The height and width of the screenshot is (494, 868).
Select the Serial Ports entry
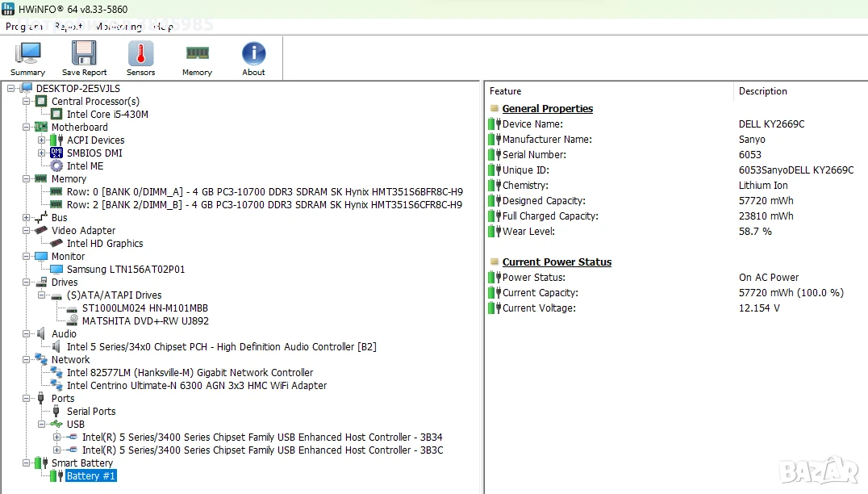[x=91, y=411]
